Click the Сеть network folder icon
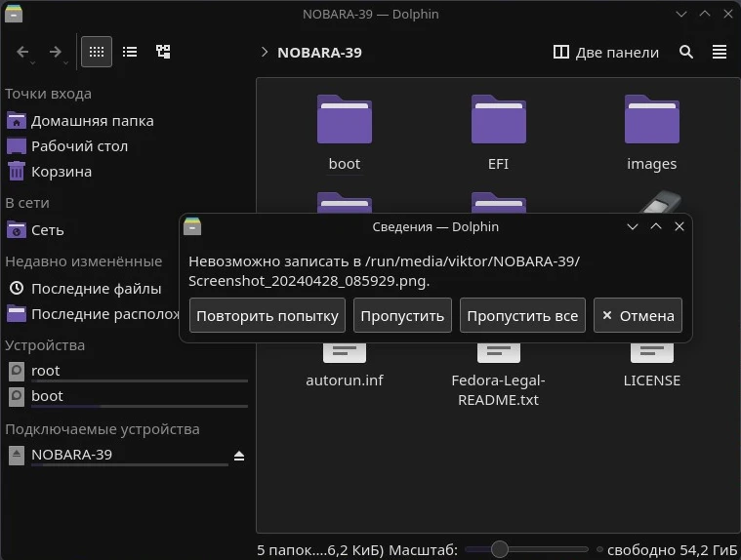 pyautogui.click(x=17, y=230)
